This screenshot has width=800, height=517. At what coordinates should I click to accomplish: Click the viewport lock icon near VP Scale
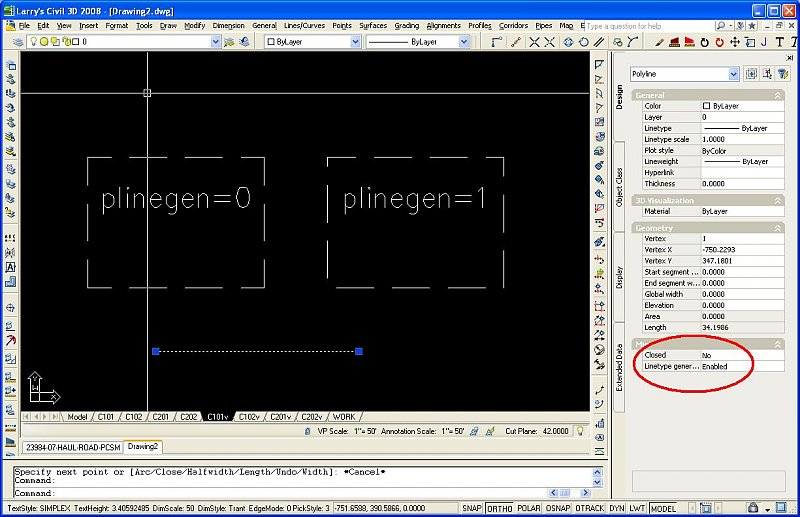(307, 431)
